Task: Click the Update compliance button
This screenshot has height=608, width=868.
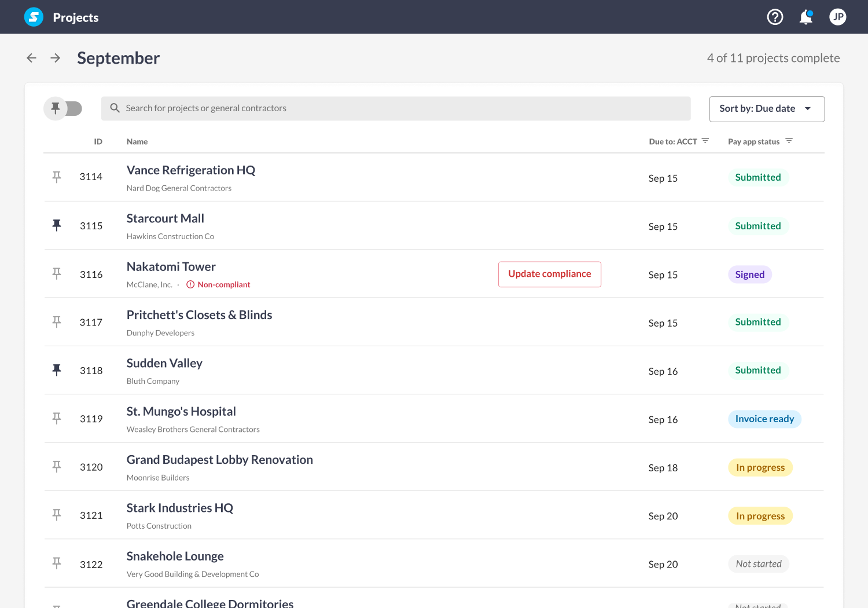Action: tap(549, 273)
